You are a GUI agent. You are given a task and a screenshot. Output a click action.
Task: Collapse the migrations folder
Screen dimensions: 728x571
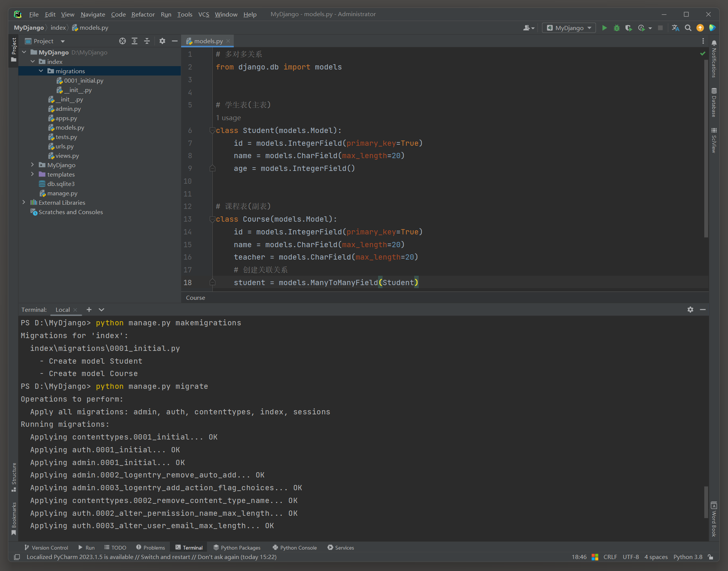tap(41, 71)
